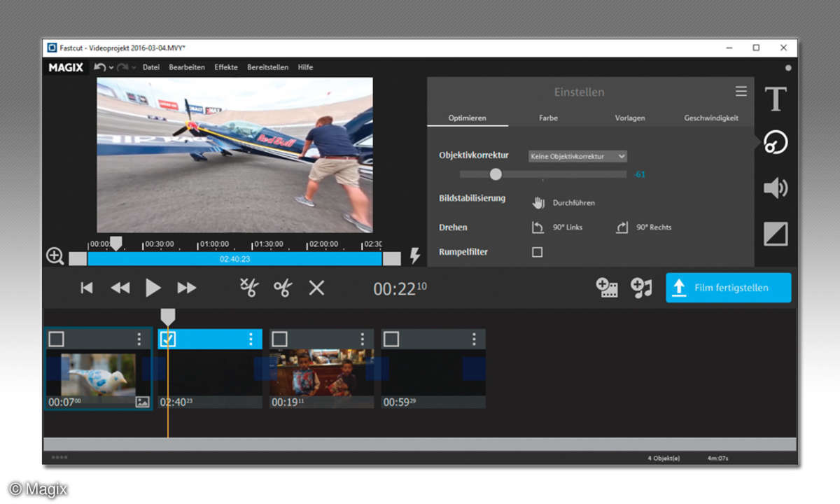Image resolution: width=840 pixels, height=504 pixels.
Task: Click the add video clip icon
Action: tap(607, 288)
